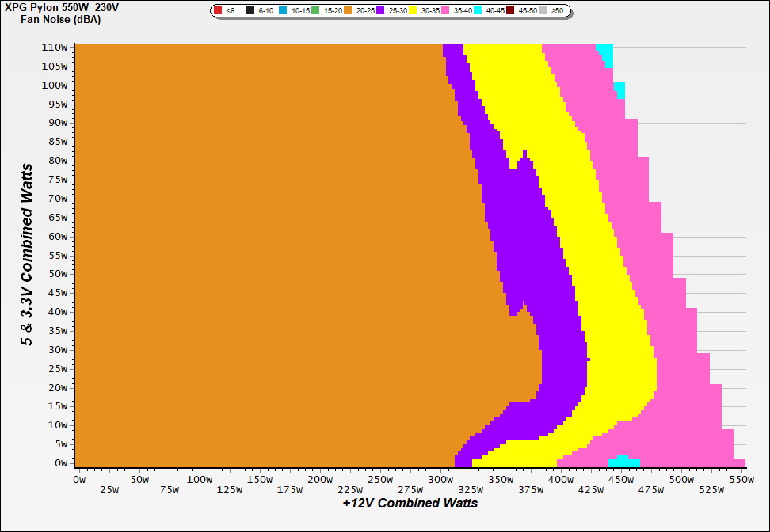The height and width of the screenshot is (532, 770).
Task: Click the pink 35-40 legend swatch
Action: point(445,11)
